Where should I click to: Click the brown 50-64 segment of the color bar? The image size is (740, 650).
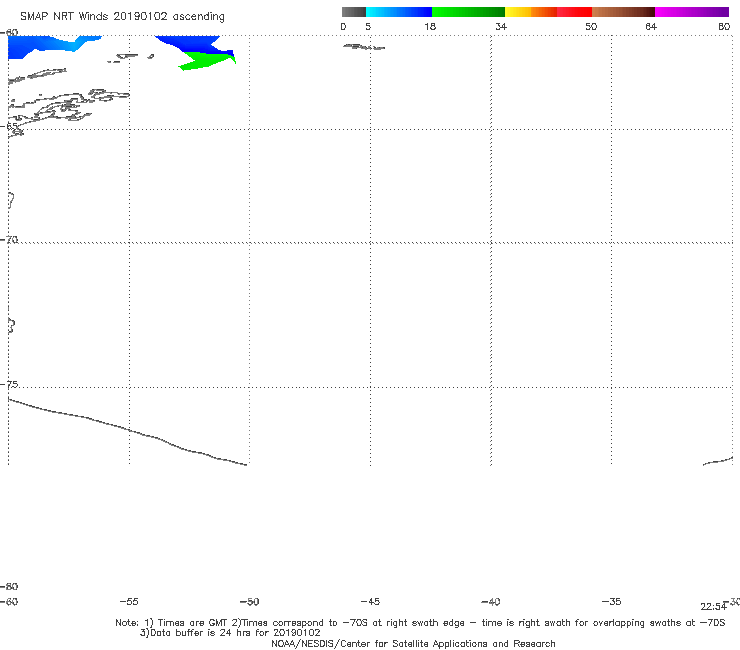[x=623, y=12]
